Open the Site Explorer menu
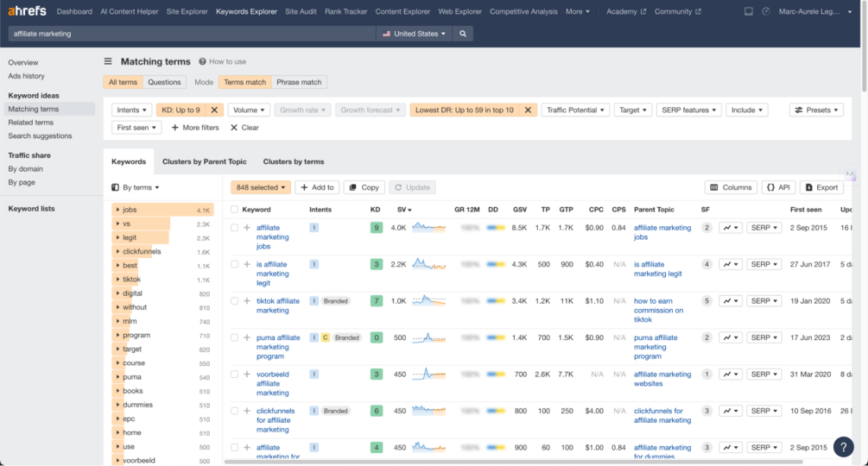This screenshot has height=466, width=868. pos(187,11)
